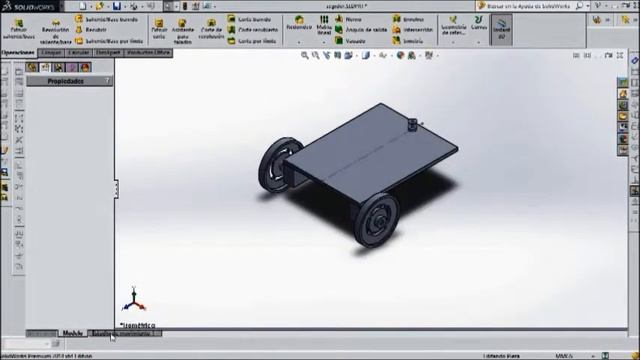Viewport: 640px width, 360px height.
Task: Click the panel collapse handle on left pane edge
Action: click(x=116, y=189)
